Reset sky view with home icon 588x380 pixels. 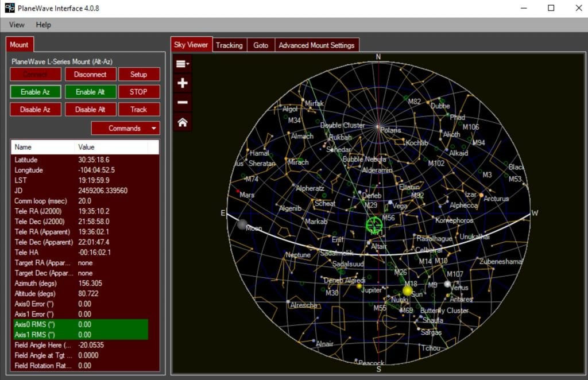[183, 122]
